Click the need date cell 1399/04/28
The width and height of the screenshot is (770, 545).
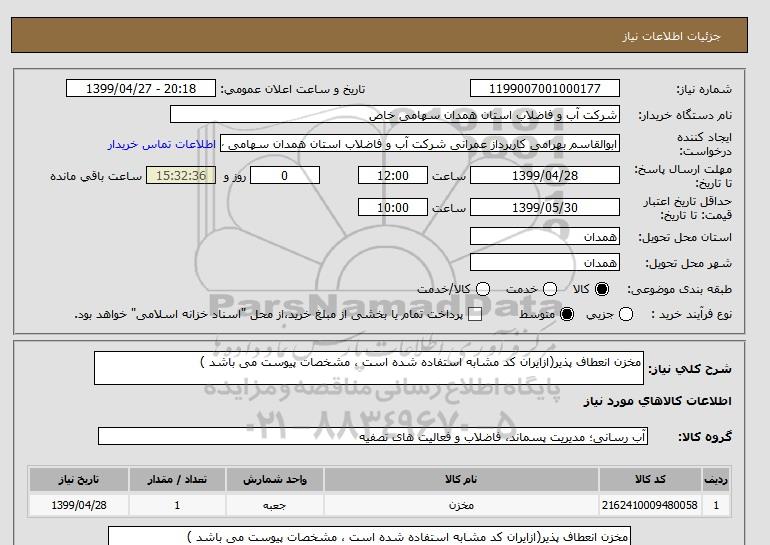(x=79, y=505)
